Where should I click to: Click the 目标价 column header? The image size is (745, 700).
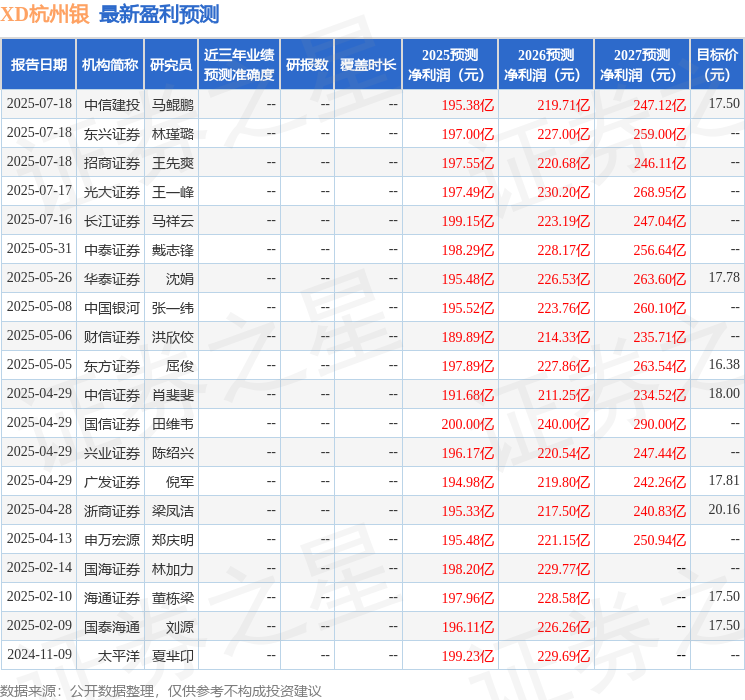coord(717,65)
